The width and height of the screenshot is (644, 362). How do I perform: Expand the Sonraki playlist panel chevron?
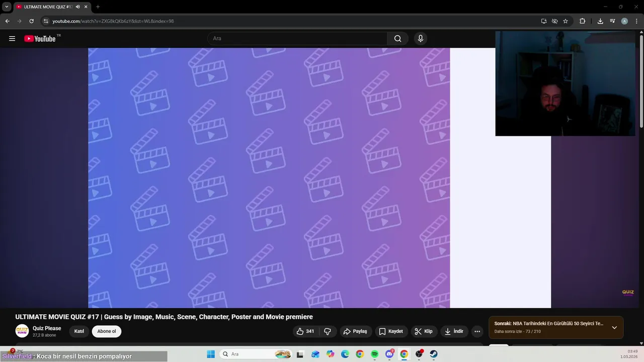(614, 328)
